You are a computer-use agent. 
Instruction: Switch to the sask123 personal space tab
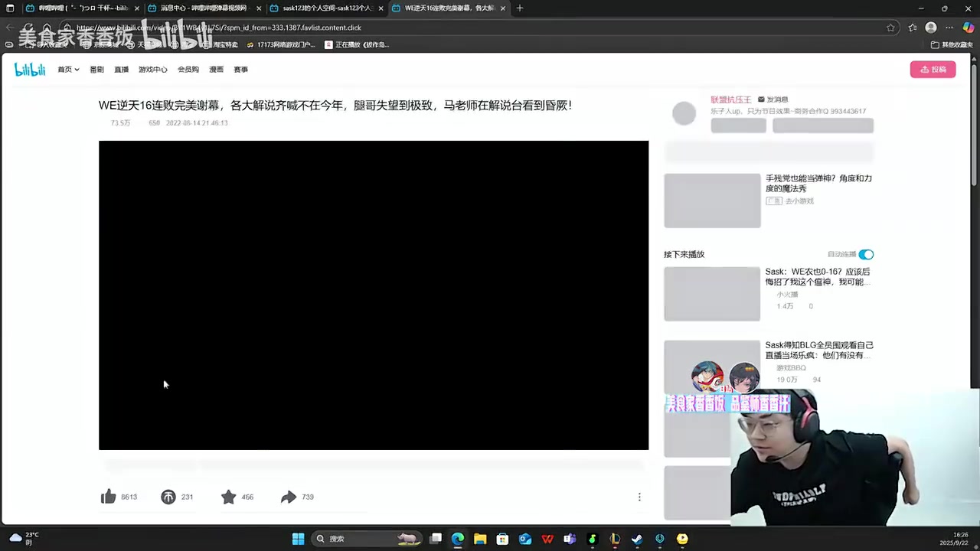[325, 8]
